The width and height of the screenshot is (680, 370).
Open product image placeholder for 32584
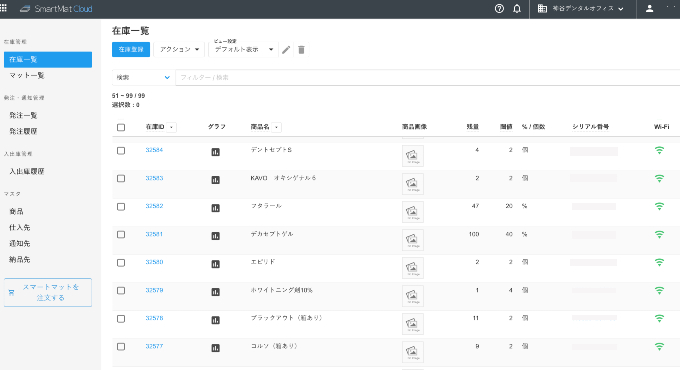click(412, 156)
